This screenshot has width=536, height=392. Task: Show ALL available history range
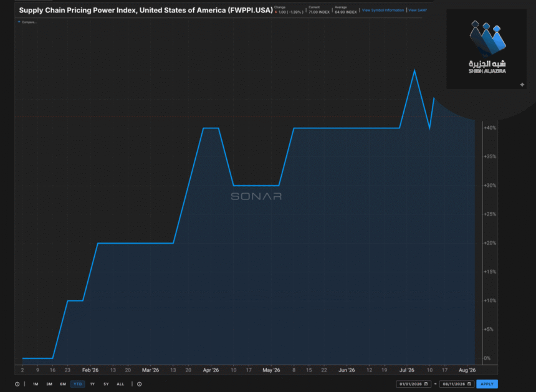tap(120, 384)
